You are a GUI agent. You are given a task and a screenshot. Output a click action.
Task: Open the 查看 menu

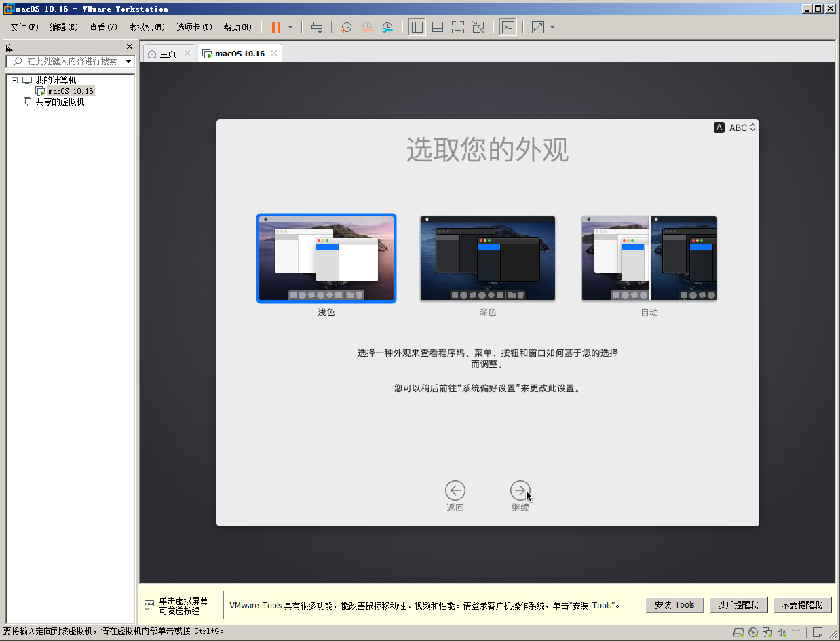click(103, 27)
